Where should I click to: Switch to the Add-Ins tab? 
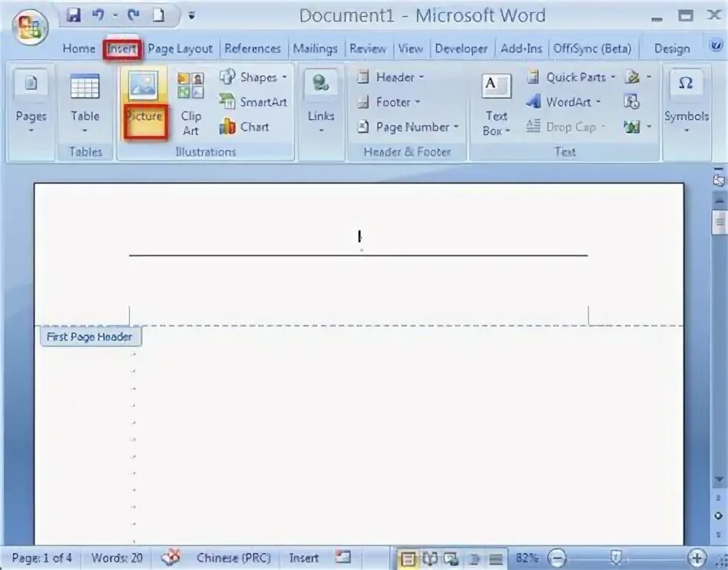coord(521,48)
